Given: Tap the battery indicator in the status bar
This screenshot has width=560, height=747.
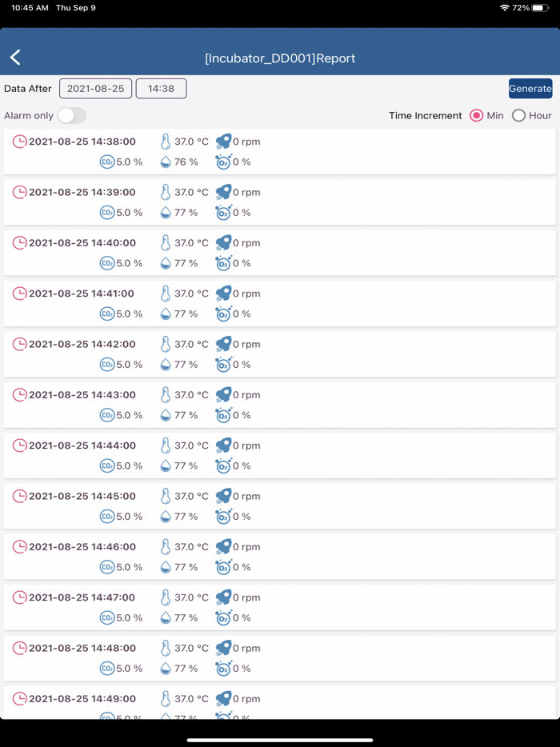Looking at the screenshot, I should click(541, 8).
